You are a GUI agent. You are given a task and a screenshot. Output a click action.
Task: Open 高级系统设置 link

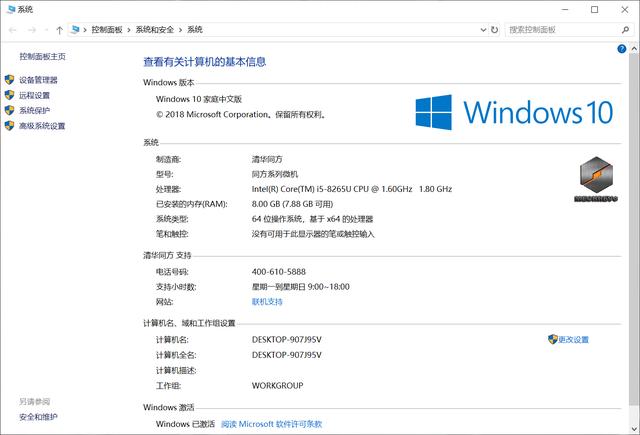pyautogui.click(x=42, y=126)
